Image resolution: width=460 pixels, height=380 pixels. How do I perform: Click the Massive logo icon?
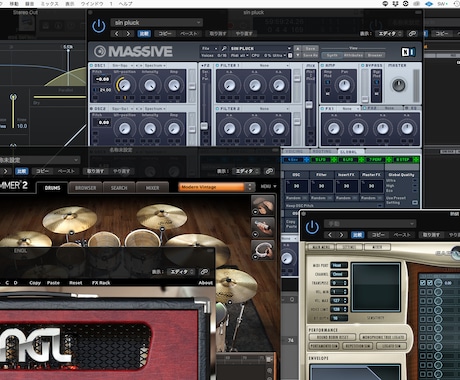(x=100, y=51)
